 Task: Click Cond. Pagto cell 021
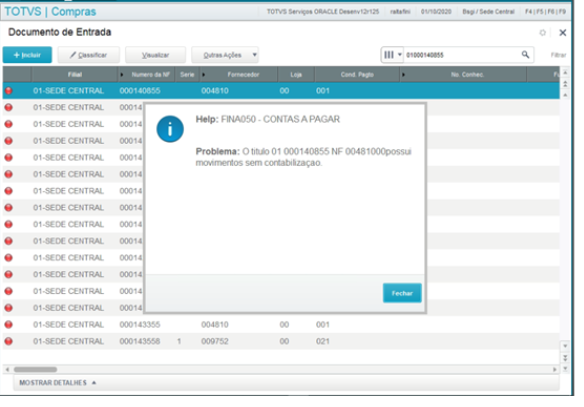click(x=323, y=341)
